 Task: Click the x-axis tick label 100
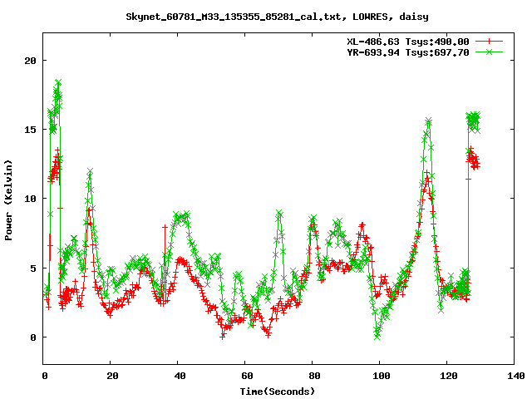(x=381, y=376)
